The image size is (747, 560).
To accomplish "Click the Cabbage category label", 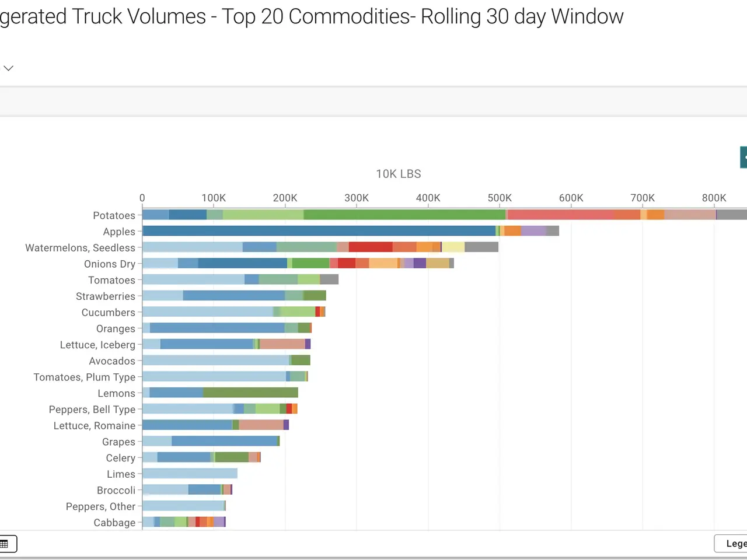I will click(x=114, y=523).
